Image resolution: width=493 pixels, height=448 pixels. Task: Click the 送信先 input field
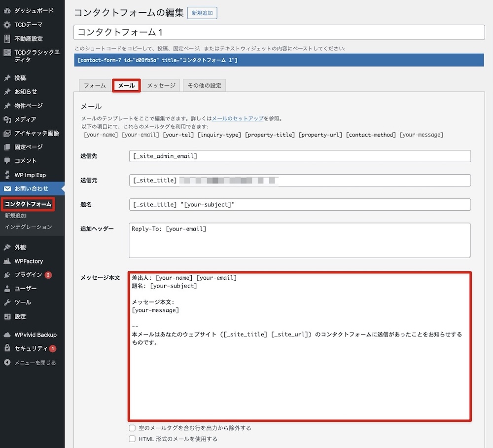pyautogui.click(x=300, y=156)
